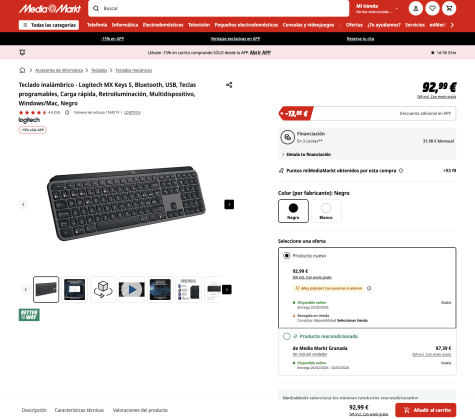This screenshot has height=419, width=475.
Task: Choose the Blanco color option
Action: pyautogui.click(x=326, y=211)
